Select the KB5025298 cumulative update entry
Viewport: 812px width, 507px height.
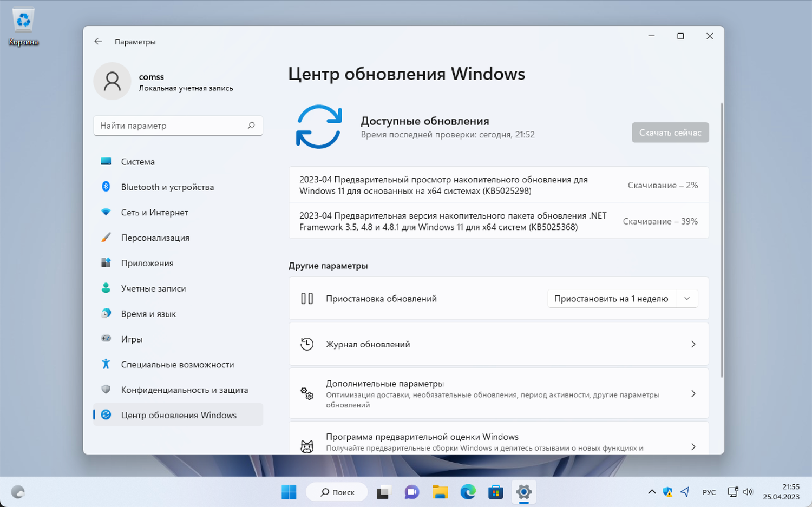[499, 185]
